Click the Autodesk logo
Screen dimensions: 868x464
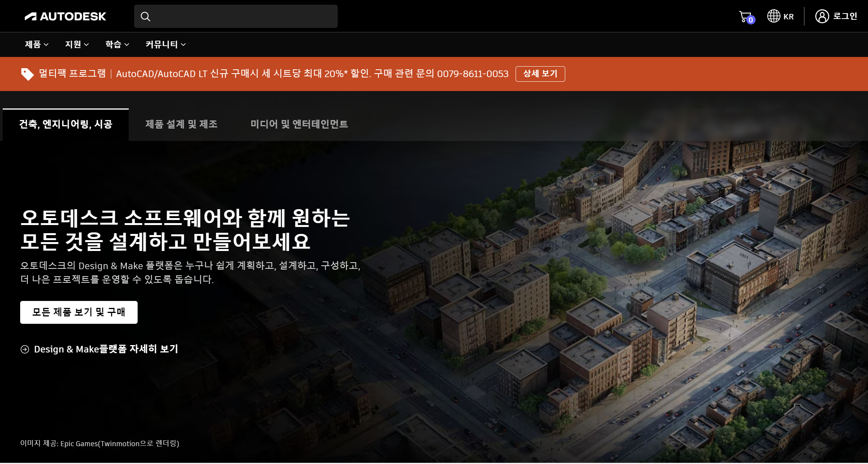coord(65,16)
